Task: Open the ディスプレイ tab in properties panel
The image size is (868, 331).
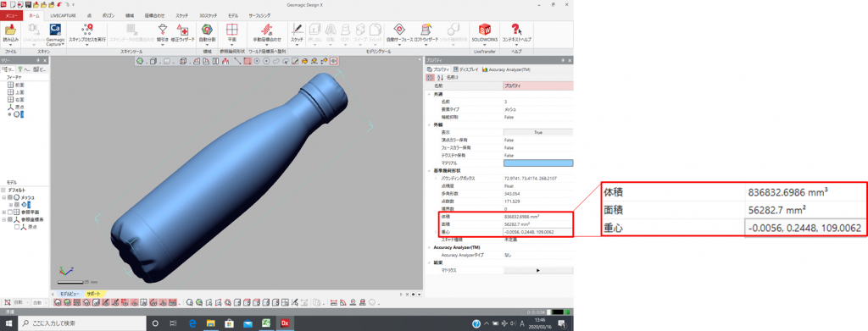Action: (x=466, y=69)
